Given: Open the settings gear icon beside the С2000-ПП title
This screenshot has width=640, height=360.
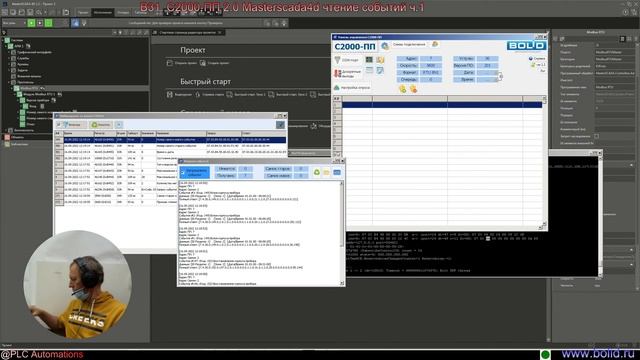Looking at the screenshot, I should tap(385, 46).
